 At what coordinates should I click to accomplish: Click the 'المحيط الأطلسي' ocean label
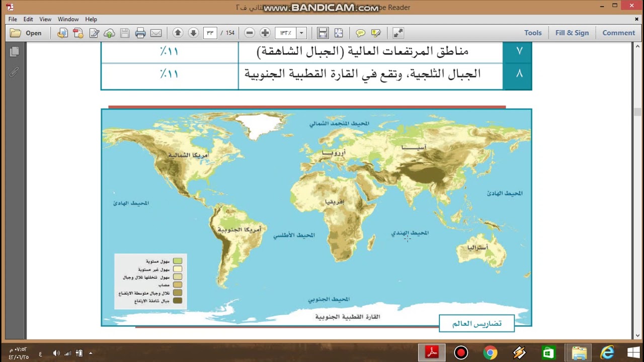294,235
